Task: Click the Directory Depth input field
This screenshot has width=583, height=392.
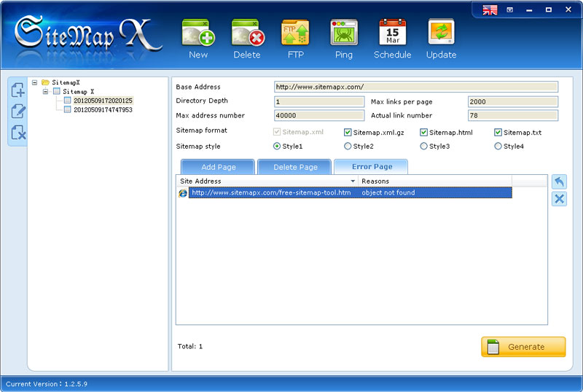Action: (319, 101)
